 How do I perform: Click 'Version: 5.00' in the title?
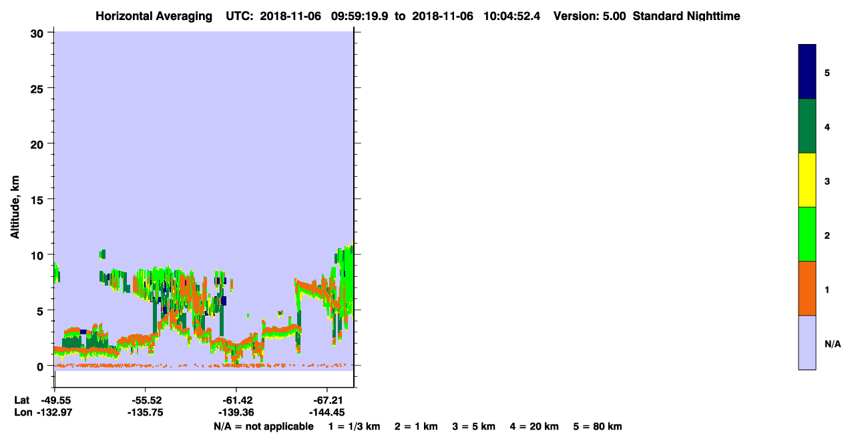[x=590, y=16]
